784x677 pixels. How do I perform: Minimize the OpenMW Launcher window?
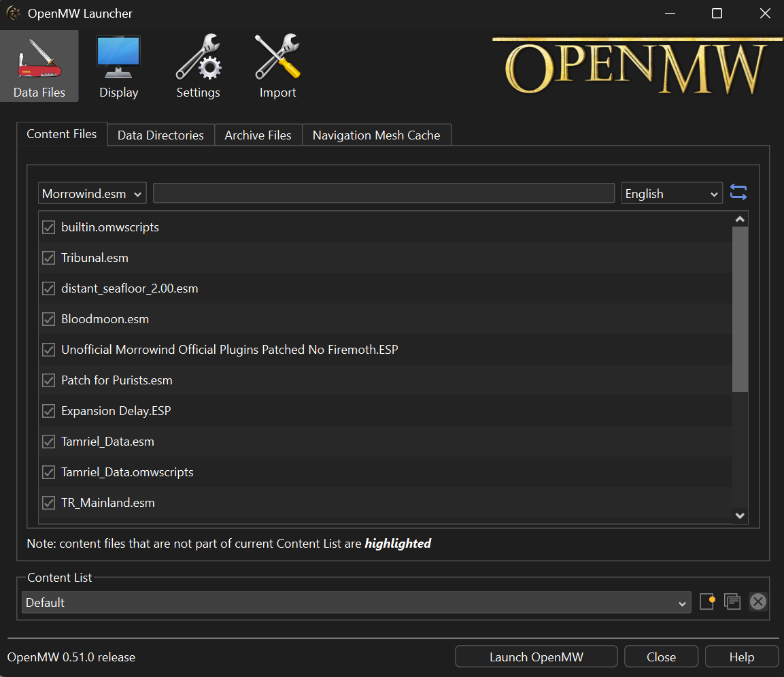[x=670, y=14]
